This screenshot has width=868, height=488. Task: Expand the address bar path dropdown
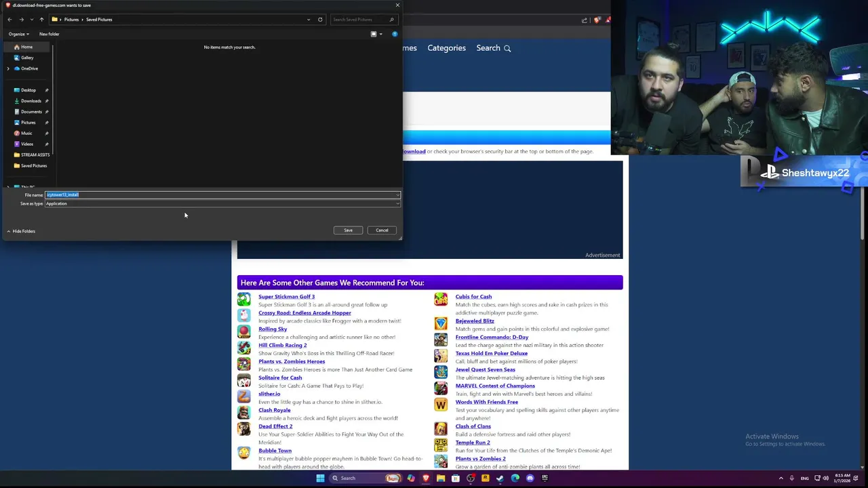click(309, 20)
